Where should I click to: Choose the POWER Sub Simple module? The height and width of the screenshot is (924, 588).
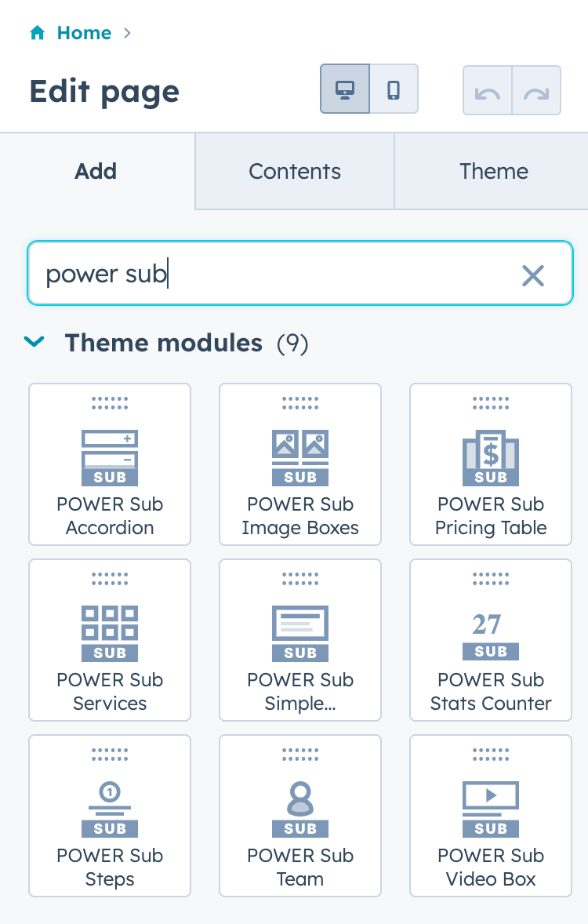click(x=299, y=640)
